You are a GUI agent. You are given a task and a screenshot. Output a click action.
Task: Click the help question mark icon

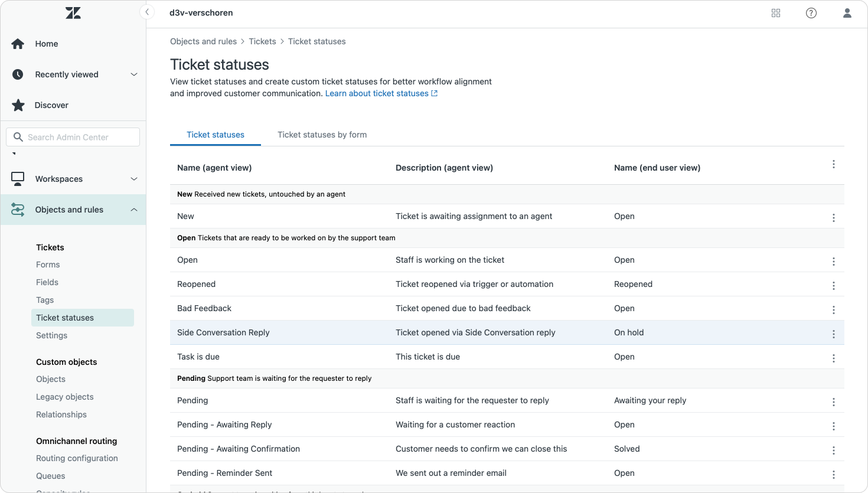coord(811,13)
